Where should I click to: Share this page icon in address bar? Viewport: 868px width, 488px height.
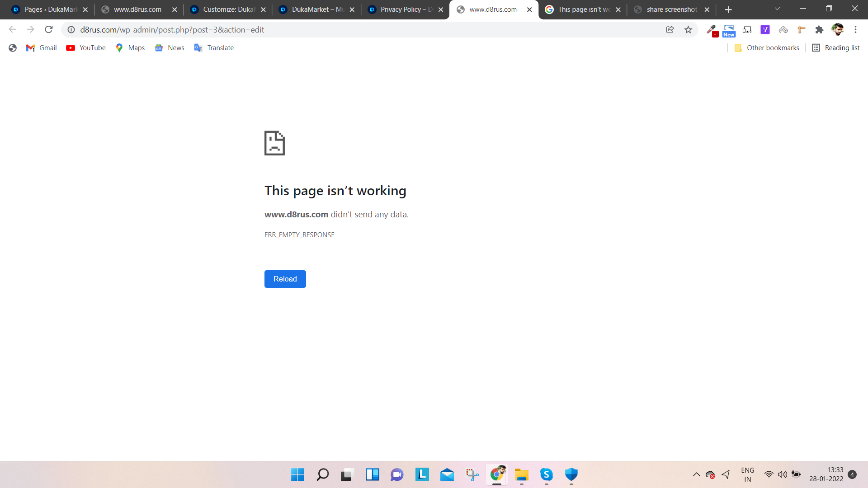tap(670, 29)
